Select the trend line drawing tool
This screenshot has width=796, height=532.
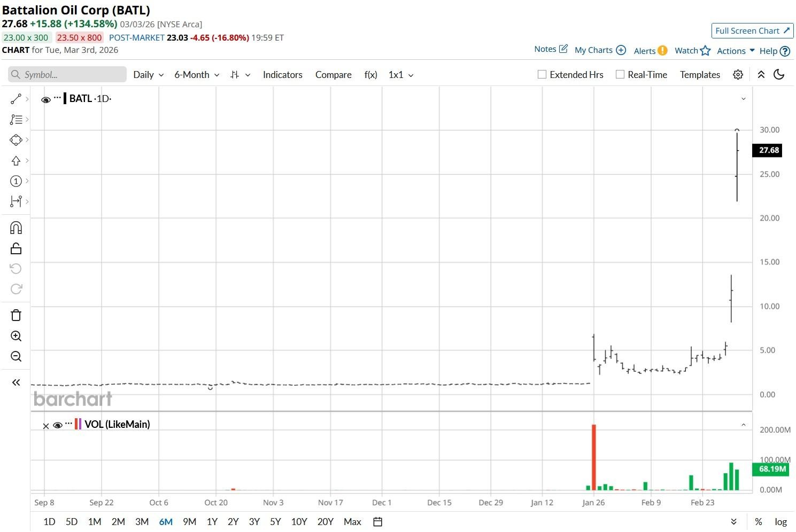pyautogui.click(x=16, y=99)
